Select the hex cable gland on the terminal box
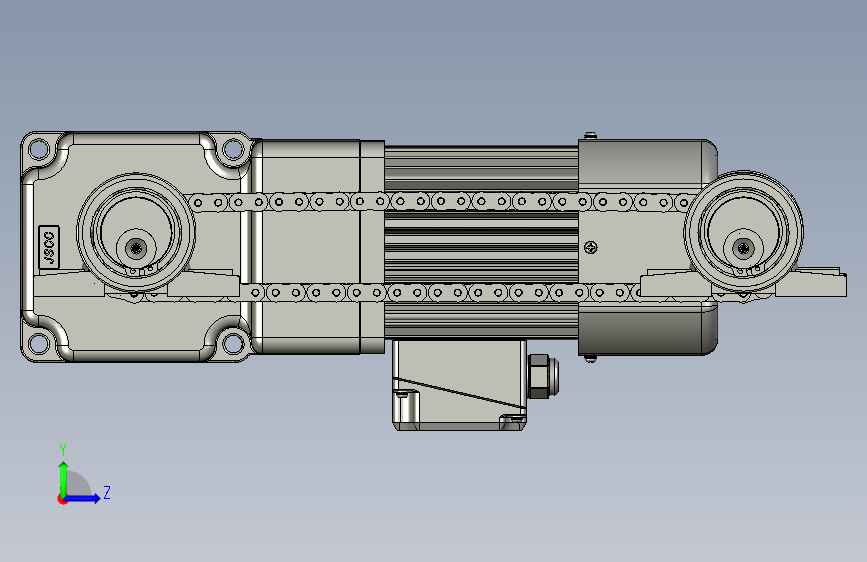 [543, 377]
